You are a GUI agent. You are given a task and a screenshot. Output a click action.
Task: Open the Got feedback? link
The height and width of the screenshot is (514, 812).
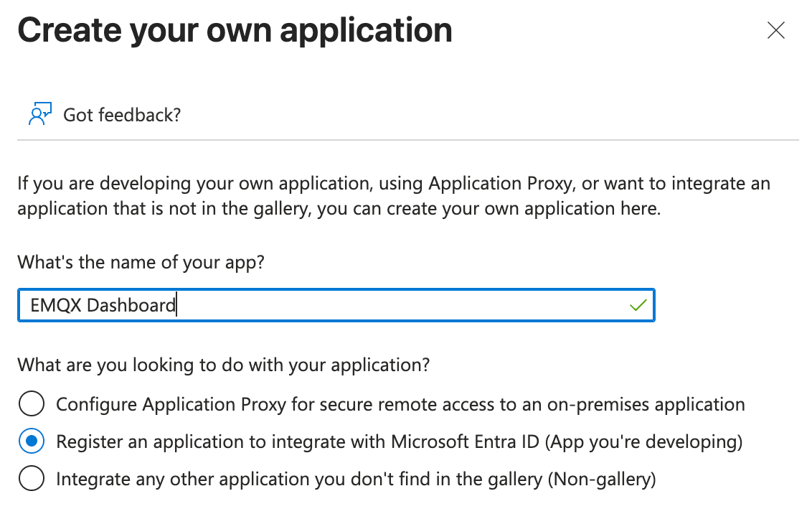[x=122, y=114]
